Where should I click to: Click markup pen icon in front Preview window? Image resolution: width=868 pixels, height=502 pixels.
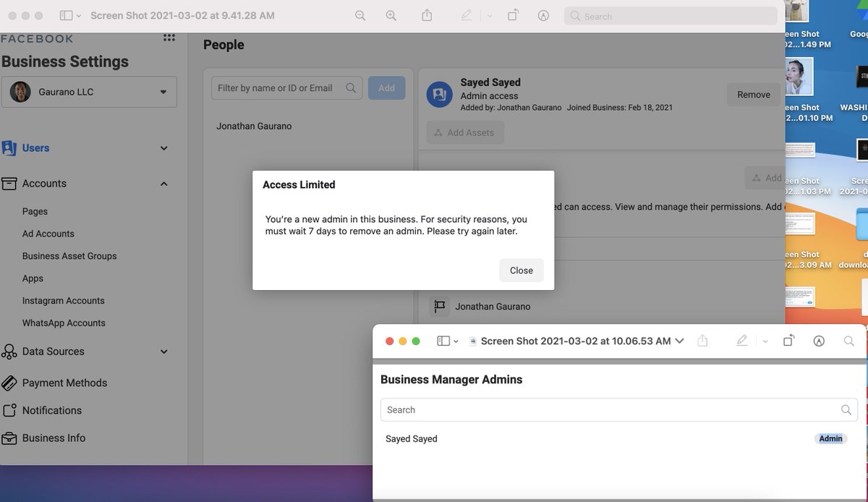coord(741,341)
